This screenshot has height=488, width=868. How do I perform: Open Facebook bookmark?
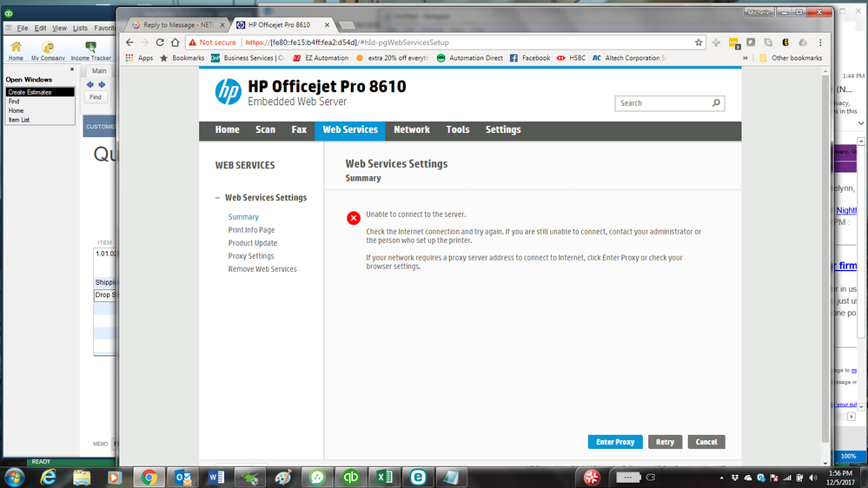point(530,58)
